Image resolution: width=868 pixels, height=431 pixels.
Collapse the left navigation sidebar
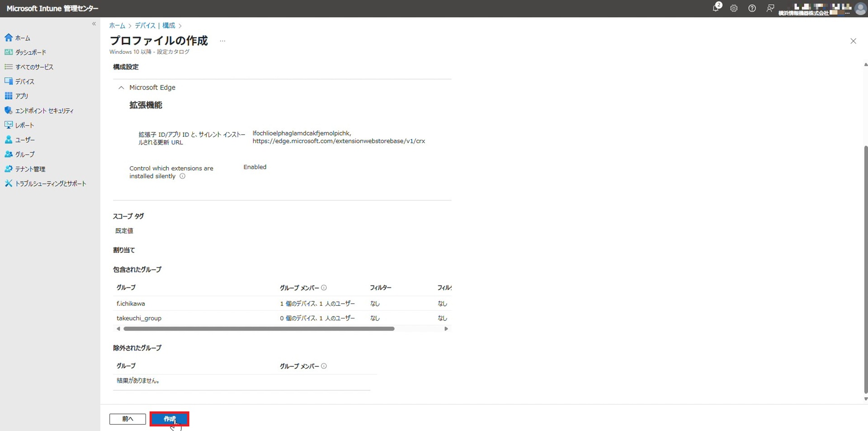(94, 24)
